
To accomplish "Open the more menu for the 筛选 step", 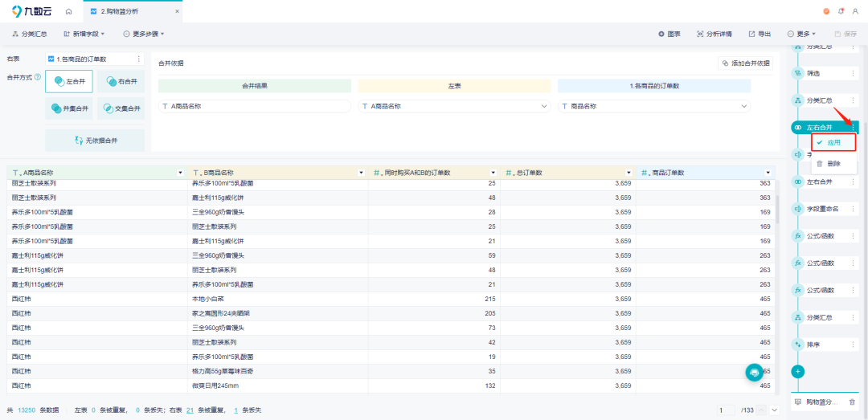I will tap(853, 73).
